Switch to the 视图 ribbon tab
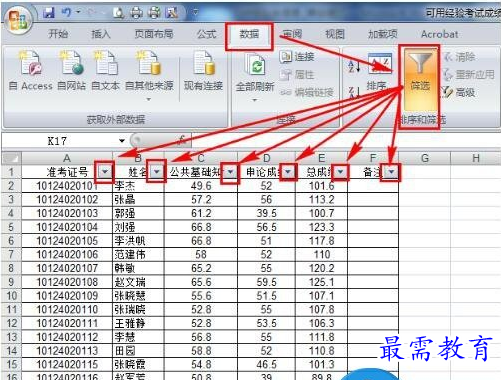Viewport: 501px width, 380px height. point(335,34)
